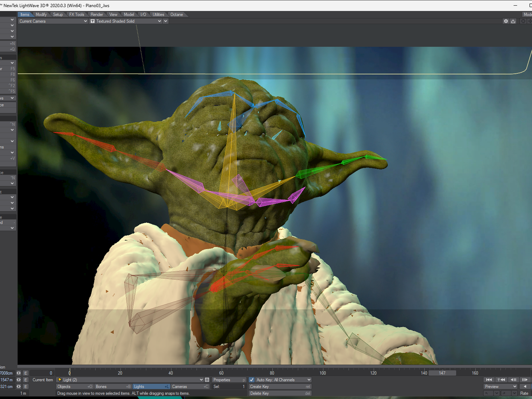The image size is (532, 399).
Task: Toggle the Auto Key checkbox
Action: [x=252, y=380]
